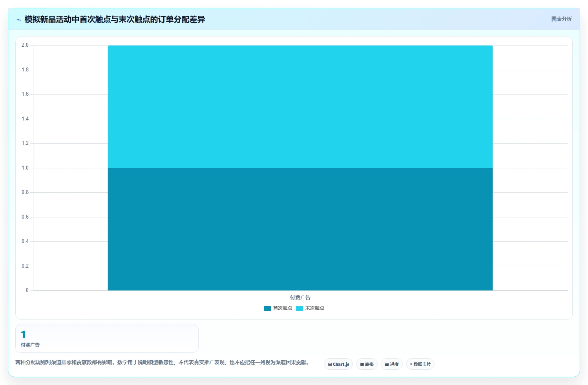
Task: Click the light cyan 末次触点 bar segment
Action: [300, 107]
